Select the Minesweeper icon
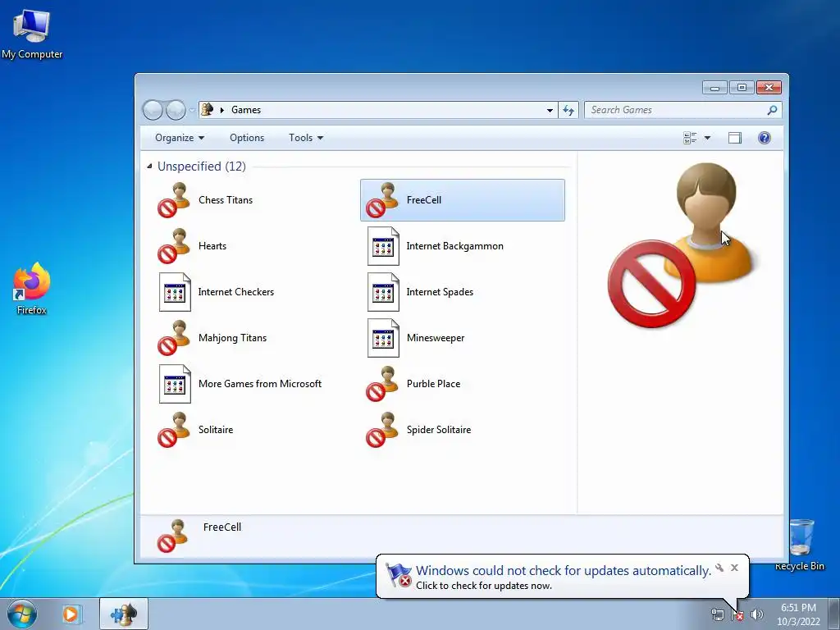The width and height of the screenshot is (840, 630). click(383, 338)
